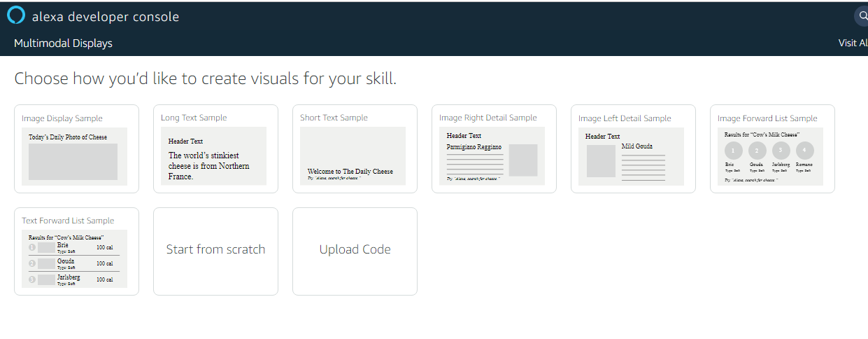Click circle number 4 in Image Forward List preview
This screenshot has height=339, width=868.
pyautogui.click(x=804, y=151)
